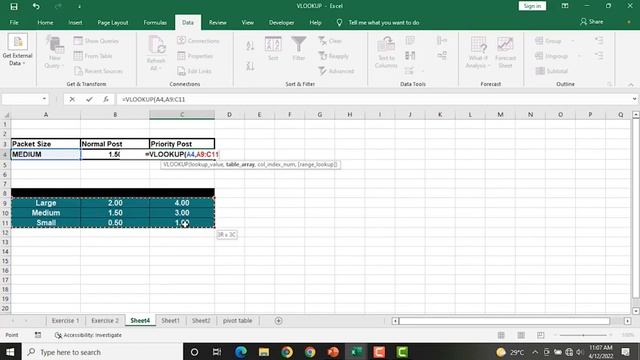Cancel the formula entry with X
640x360 pixels.
72,99
